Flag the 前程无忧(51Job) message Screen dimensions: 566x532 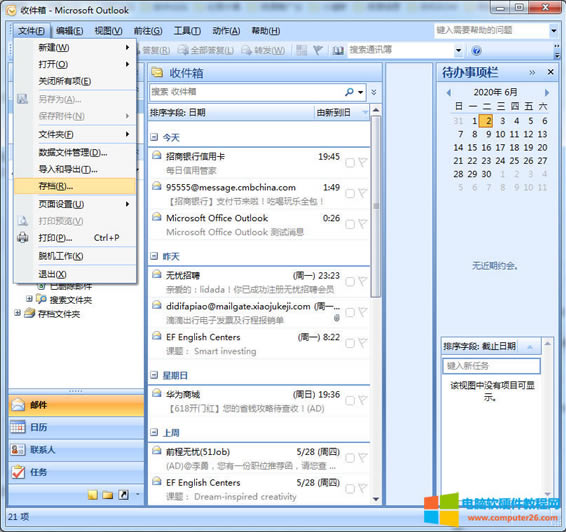(362, 458)
